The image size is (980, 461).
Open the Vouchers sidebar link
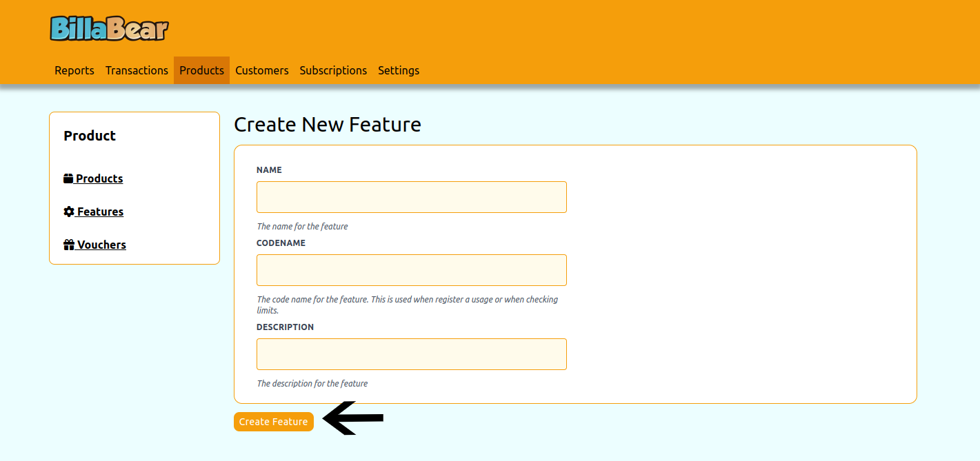tap(95, 245)
